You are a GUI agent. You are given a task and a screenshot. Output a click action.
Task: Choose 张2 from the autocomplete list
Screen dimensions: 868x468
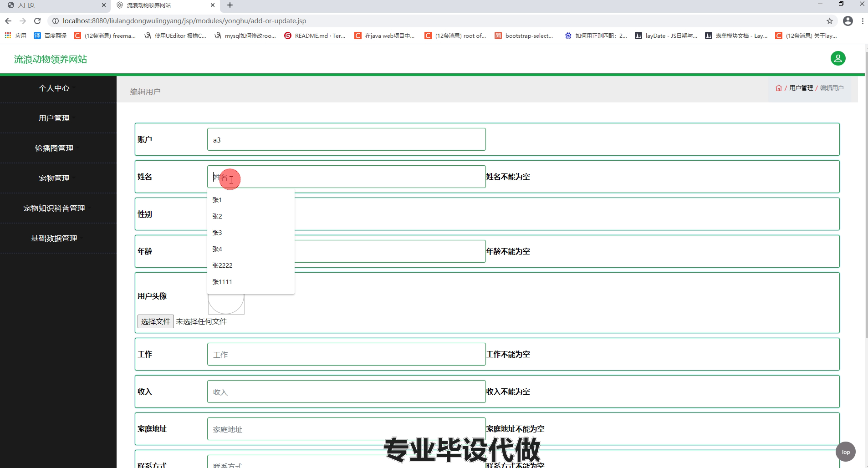point(250,216)
